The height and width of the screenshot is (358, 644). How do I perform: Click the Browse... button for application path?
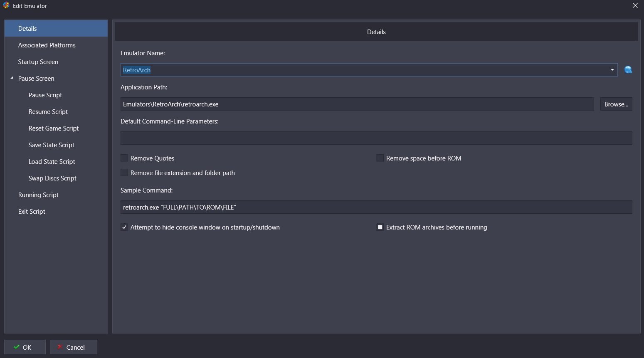click(616, 104)
